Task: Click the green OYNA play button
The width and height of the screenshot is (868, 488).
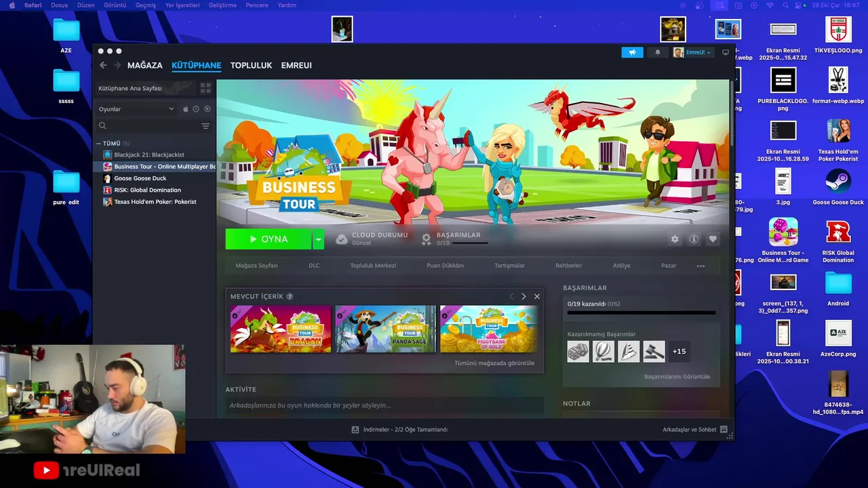Action: (x=269, y=239)
